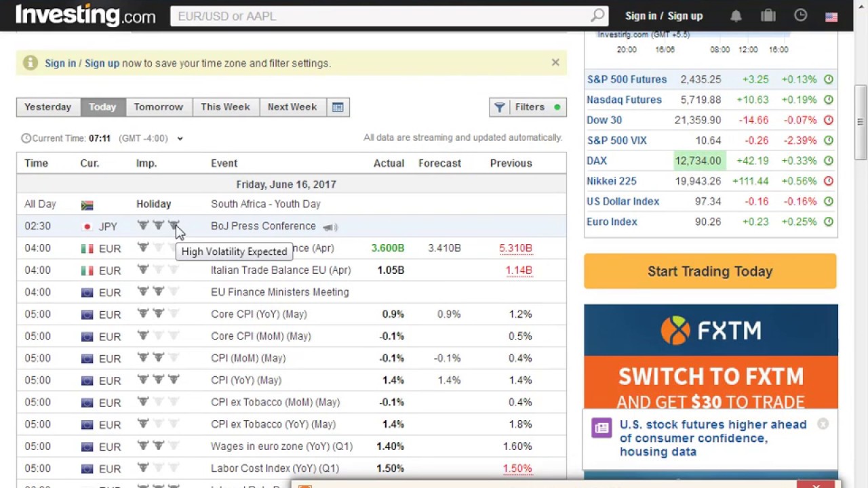Click the South Africa flag icon

pyautogui.click(x=87, y=205)
